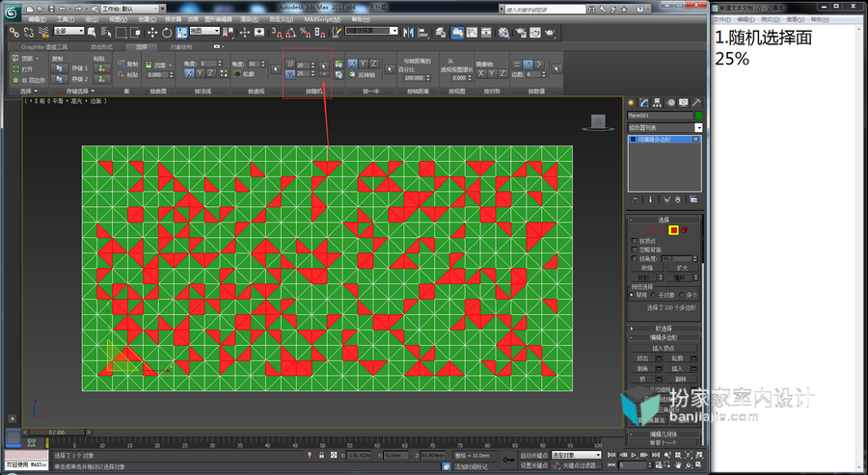Open the 工具(T) menu
The height and width of the screenshot is (475, 868).
67,19
